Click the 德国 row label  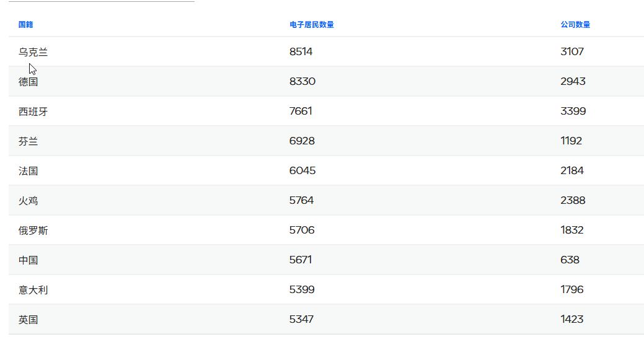point(28,82)
